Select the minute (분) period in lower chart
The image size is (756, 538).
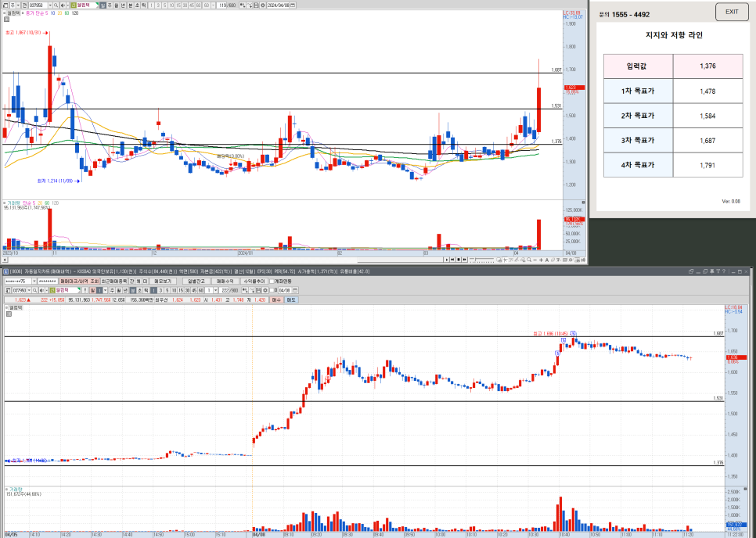coord(132,290)
